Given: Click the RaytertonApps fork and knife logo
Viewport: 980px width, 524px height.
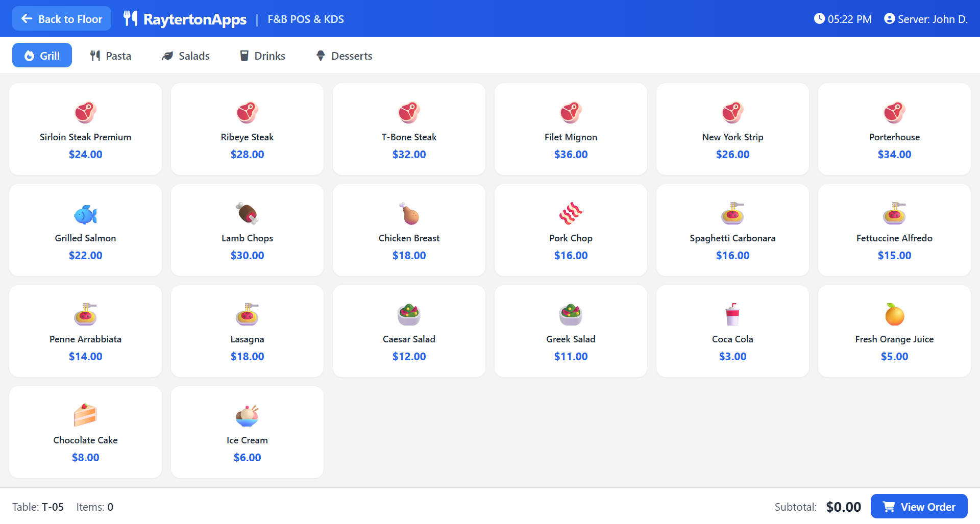Looking at the screenshot, I should pyautogui.click(x=130, y=18).
